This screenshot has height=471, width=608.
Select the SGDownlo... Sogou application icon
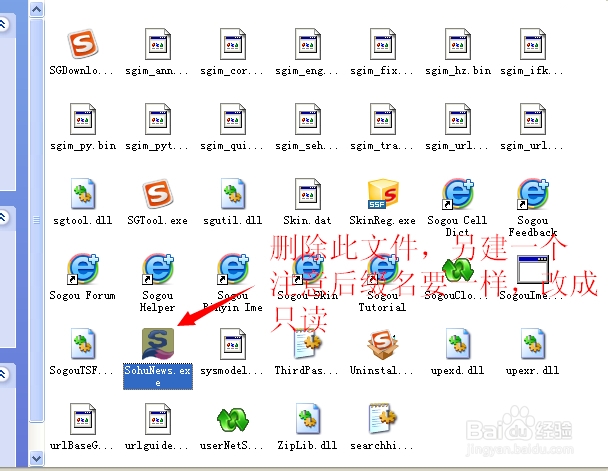82,43
